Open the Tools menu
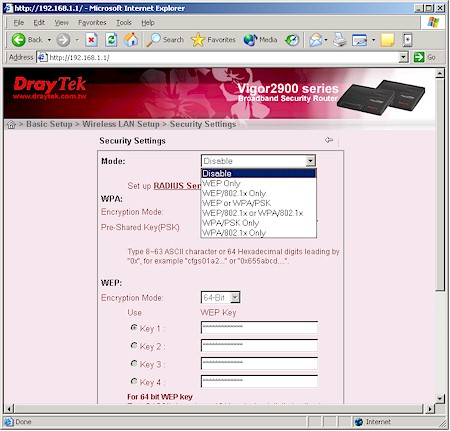The height and width of the screenshot is (431, 450). point(124,23)
